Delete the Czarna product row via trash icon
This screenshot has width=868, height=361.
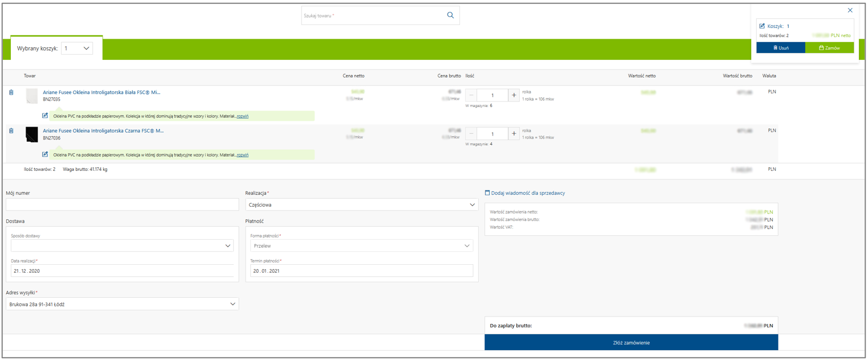11,131
